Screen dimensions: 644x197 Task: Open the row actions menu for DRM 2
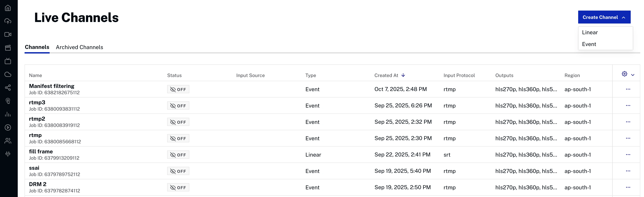(628, 187)
